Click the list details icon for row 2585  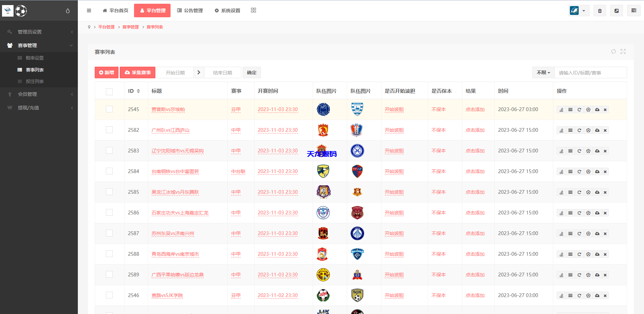[x=571, y=192]
